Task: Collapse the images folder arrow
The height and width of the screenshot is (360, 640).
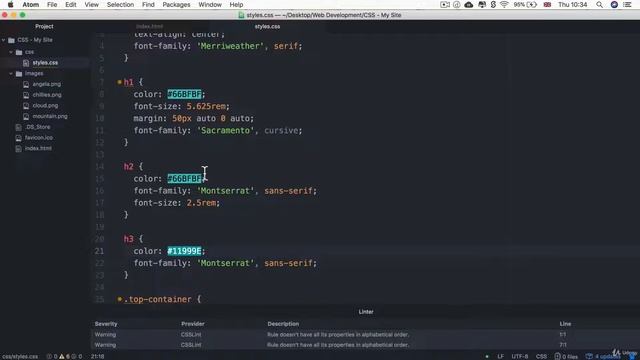Action: coord(11,73)
